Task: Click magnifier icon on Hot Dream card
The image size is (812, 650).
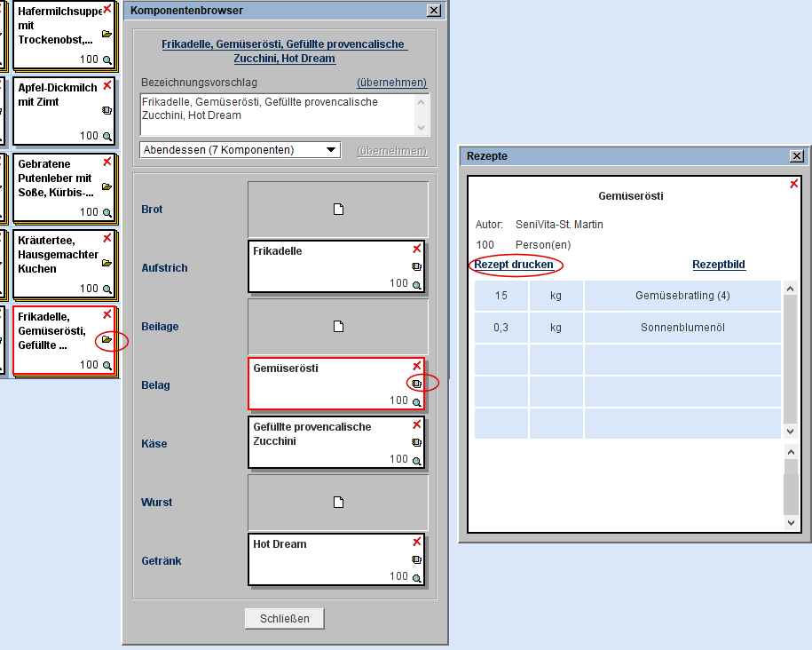Action: pos(416,577)
